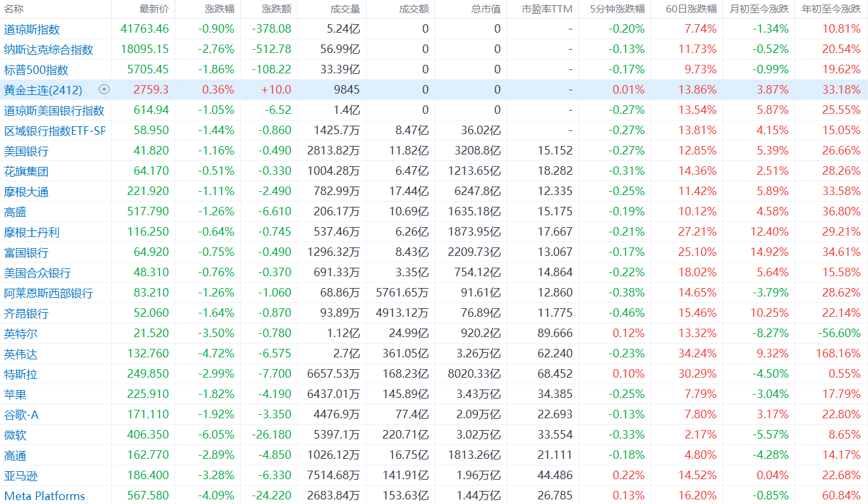
Task: Click the 60日涨跌幅 column header
Action: [x=691, y=9]
